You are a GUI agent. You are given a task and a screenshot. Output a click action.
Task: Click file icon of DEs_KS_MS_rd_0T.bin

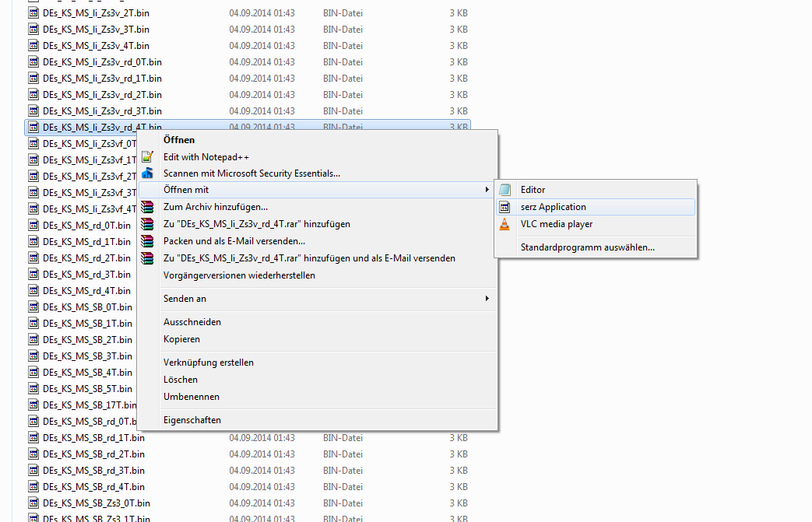pyautogui.click(x=33, y=225)
